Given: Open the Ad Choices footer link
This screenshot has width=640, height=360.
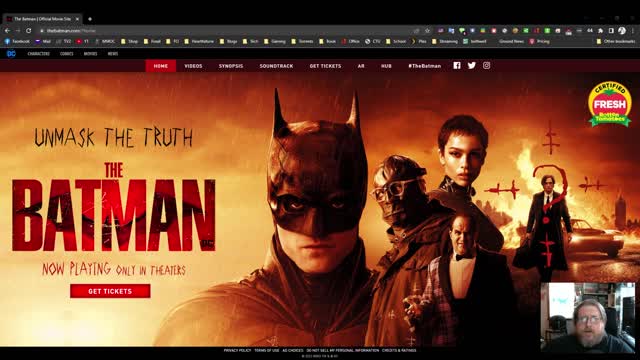Looking at the screenshot, I should 293,350.
